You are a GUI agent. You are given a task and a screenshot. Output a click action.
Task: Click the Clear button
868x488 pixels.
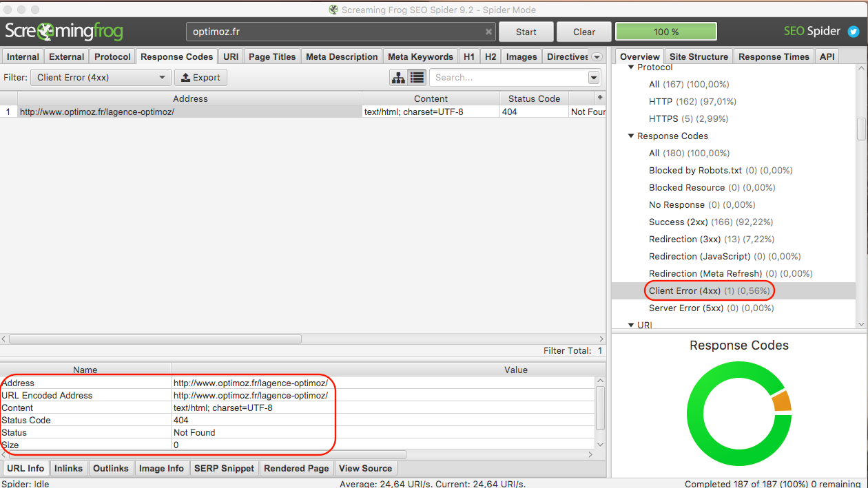[x=584, y=32]
